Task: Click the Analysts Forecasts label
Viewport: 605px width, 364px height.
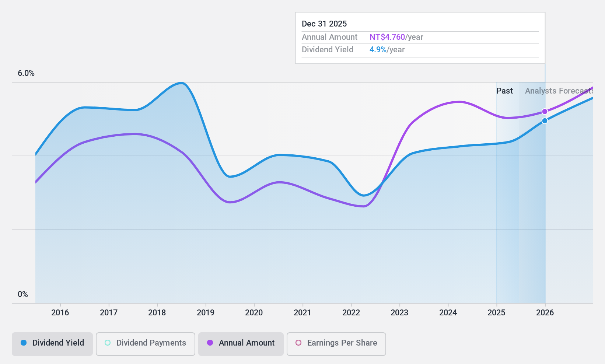Action: tap(559, 91)
